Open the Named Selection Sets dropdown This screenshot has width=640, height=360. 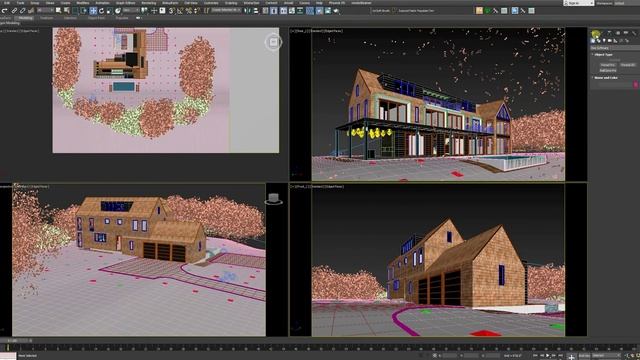pos(225,10)
